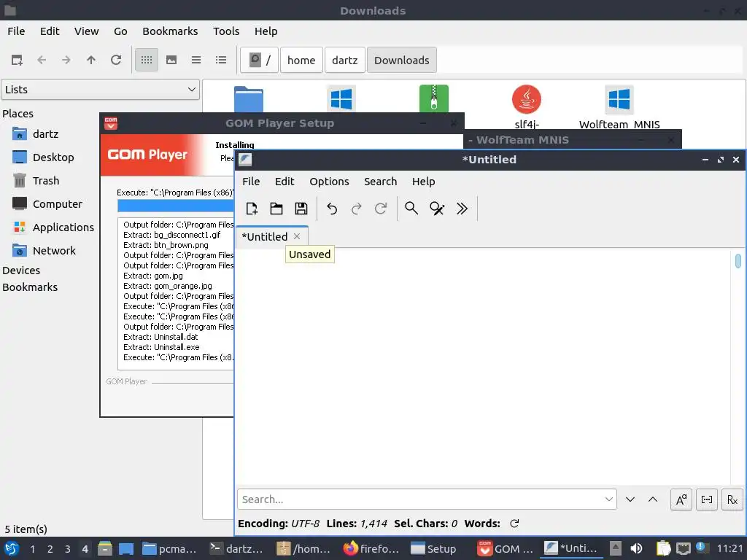Open the editor's File menu

click(251, 182)
